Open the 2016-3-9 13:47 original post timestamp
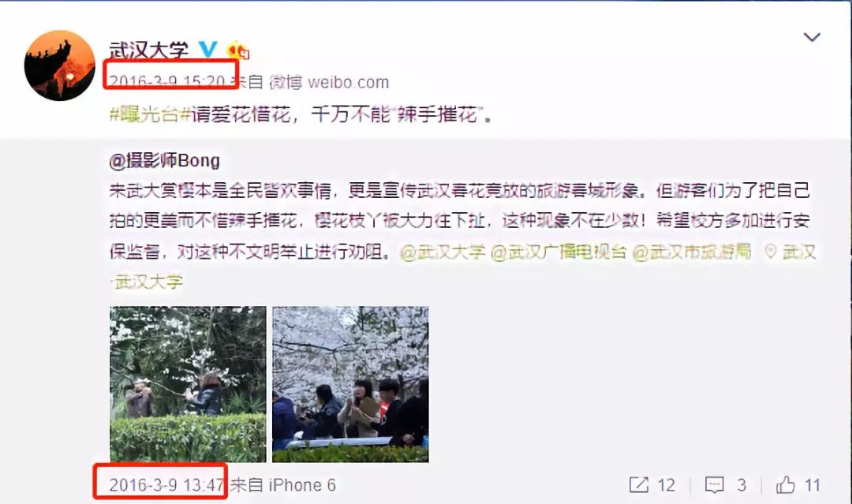The height and width of the screenshot is (504, 852). pyautogui.click(x=166, y=484)
